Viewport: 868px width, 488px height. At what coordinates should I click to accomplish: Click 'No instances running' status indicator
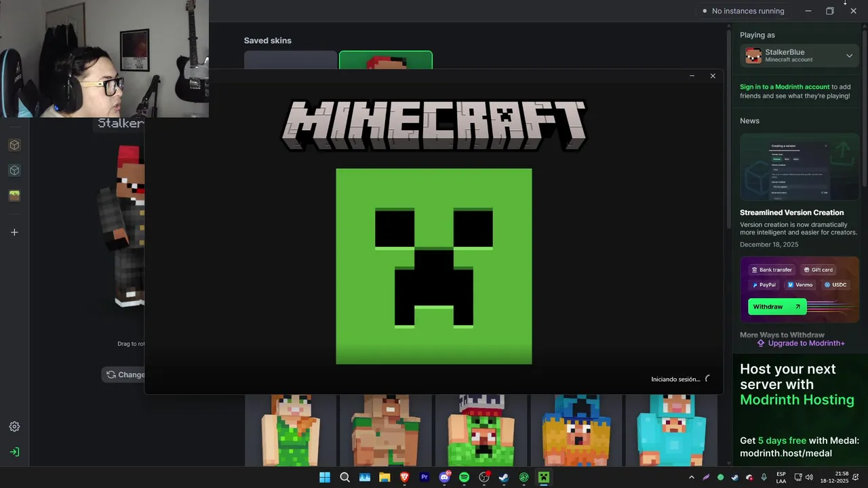743,11
